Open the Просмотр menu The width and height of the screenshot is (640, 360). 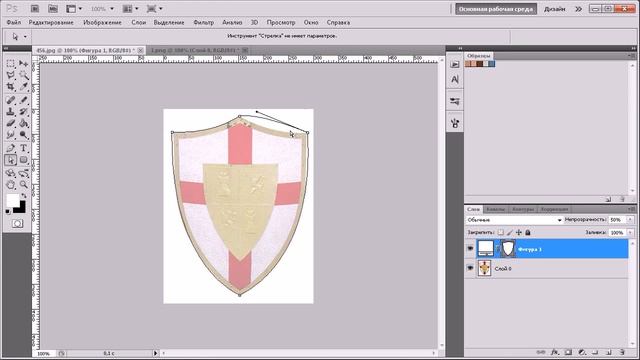[x=281, y=22]
